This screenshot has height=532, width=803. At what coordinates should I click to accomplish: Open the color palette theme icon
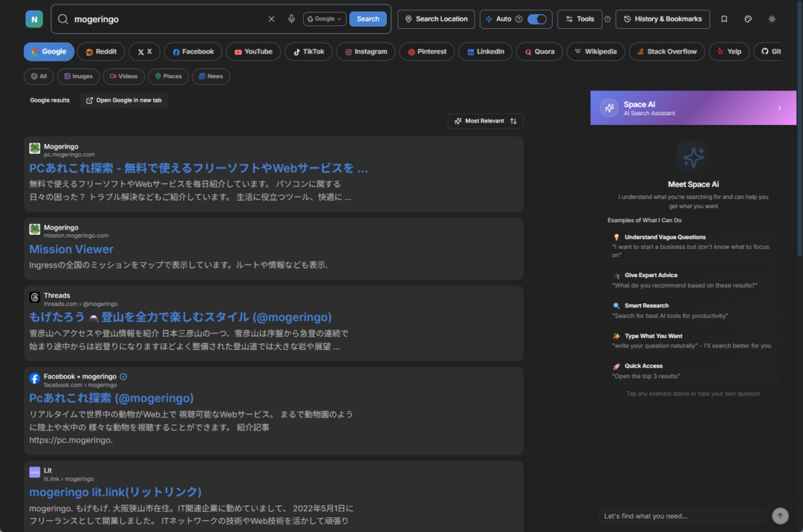(x=747, y=19)
